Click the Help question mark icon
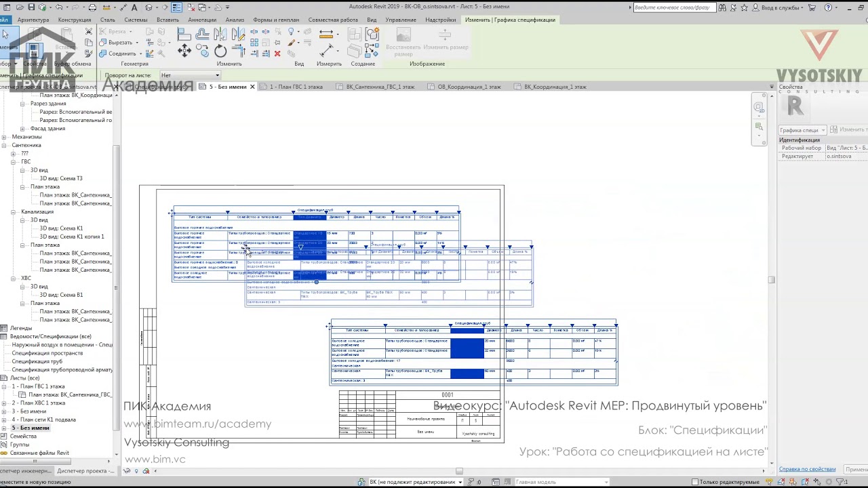This screenshot has width=868, height=488. point(828,7)
